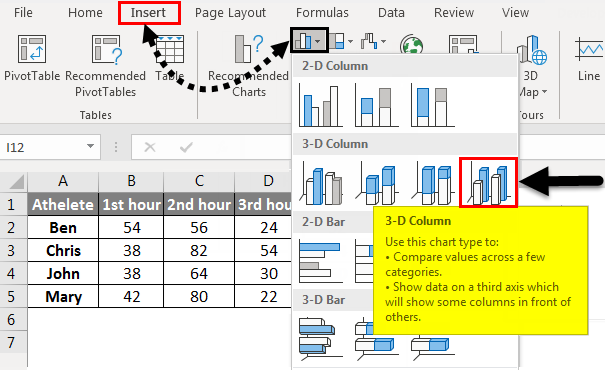Open the Insert ribbon tab
The width and height of the screenshot is (605, 370).
tap(148, 13)
